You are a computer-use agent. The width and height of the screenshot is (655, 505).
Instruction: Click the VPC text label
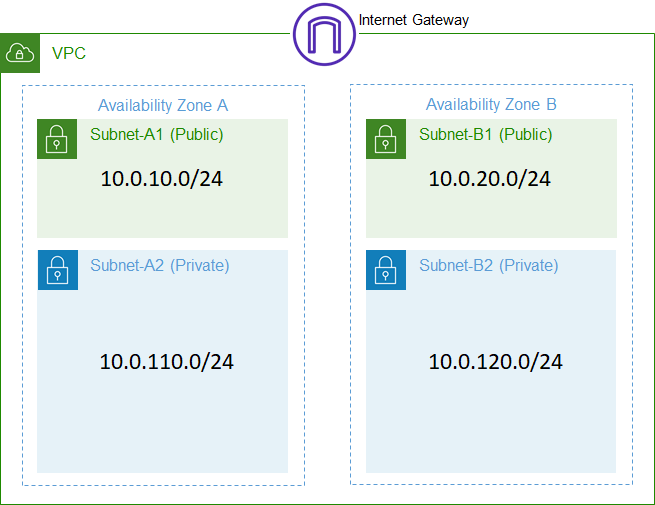pyautogui.click(x=69, y=53)
